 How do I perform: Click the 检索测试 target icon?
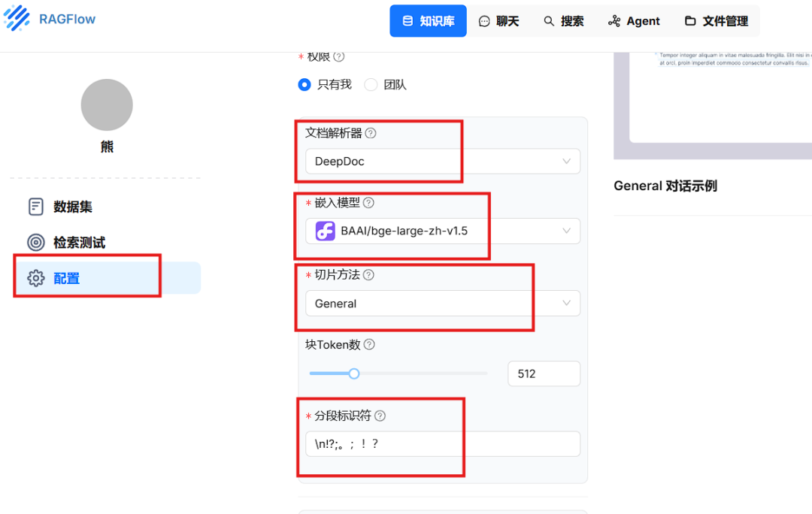[x=36, y=242]
